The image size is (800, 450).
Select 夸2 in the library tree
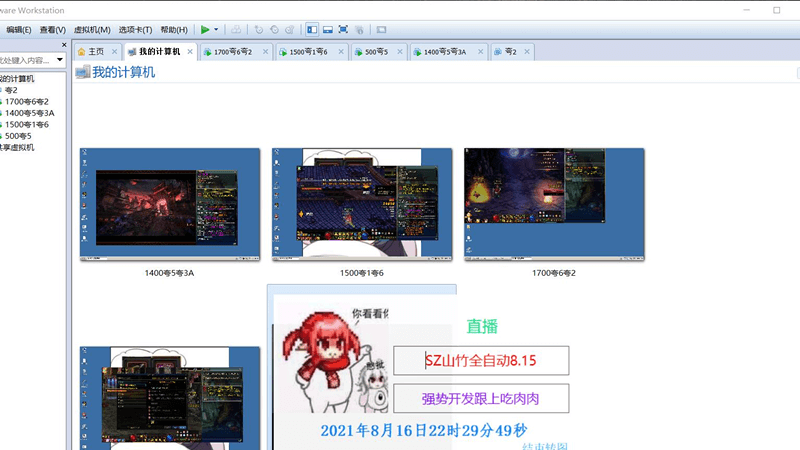pyautogui.click(x=11, y=90)
